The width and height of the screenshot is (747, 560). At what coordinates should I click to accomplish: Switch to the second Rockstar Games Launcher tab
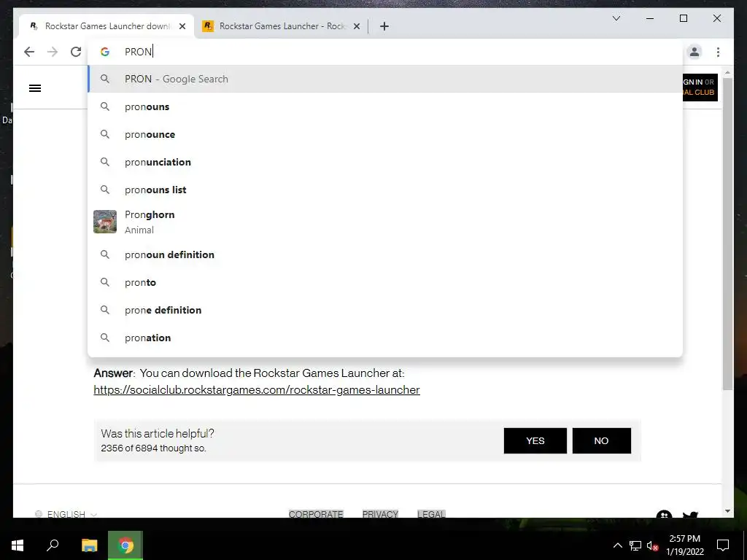coord(281,26)
